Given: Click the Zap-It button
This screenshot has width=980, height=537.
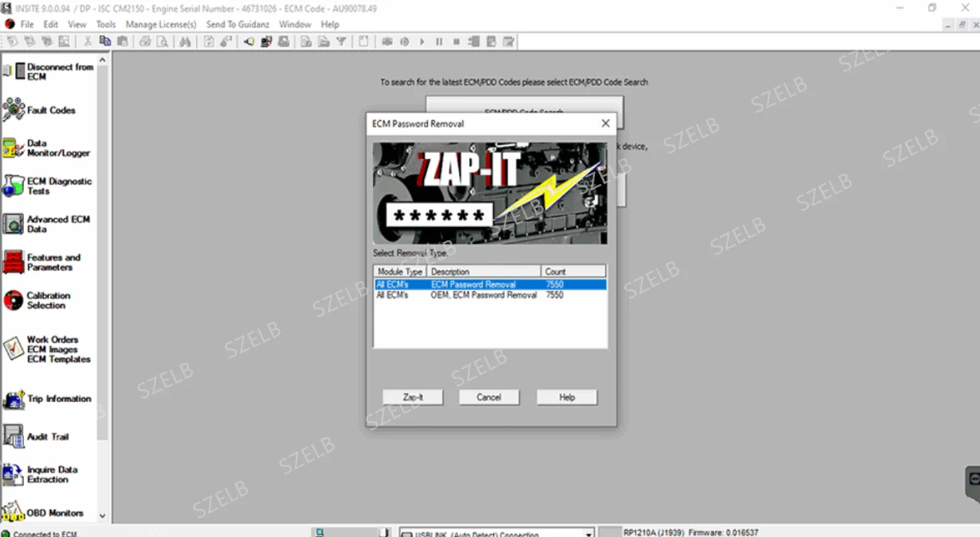Looking at the screenshot, I should (413, 397).
